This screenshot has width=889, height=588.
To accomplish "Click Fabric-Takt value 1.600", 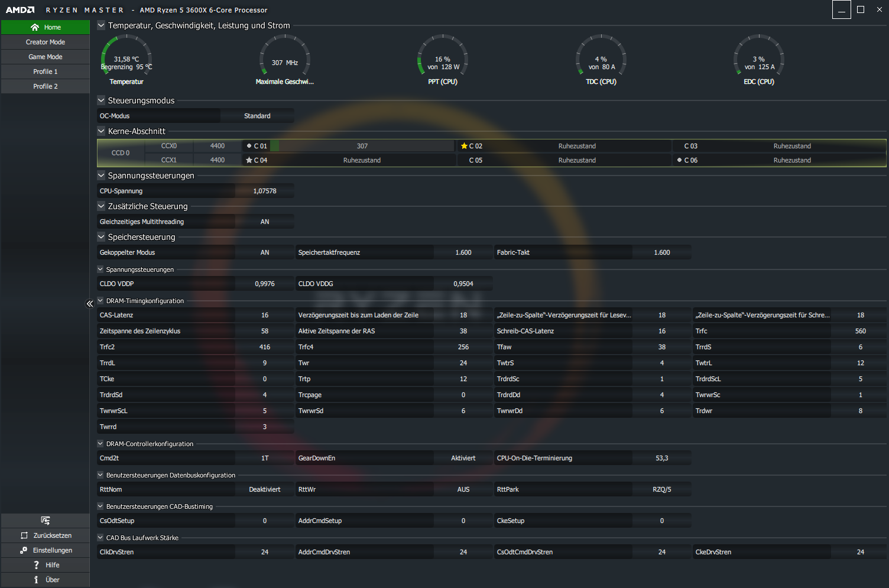I will coord(662,252).
